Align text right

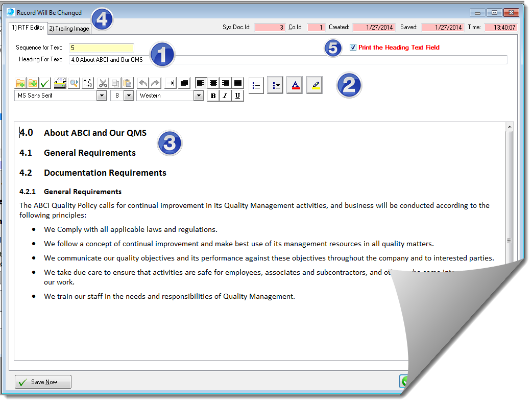pos(226,83)
